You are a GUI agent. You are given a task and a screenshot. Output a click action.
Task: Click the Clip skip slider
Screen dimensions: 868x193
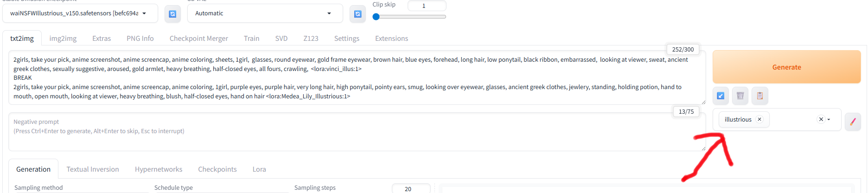click(410, 17)
